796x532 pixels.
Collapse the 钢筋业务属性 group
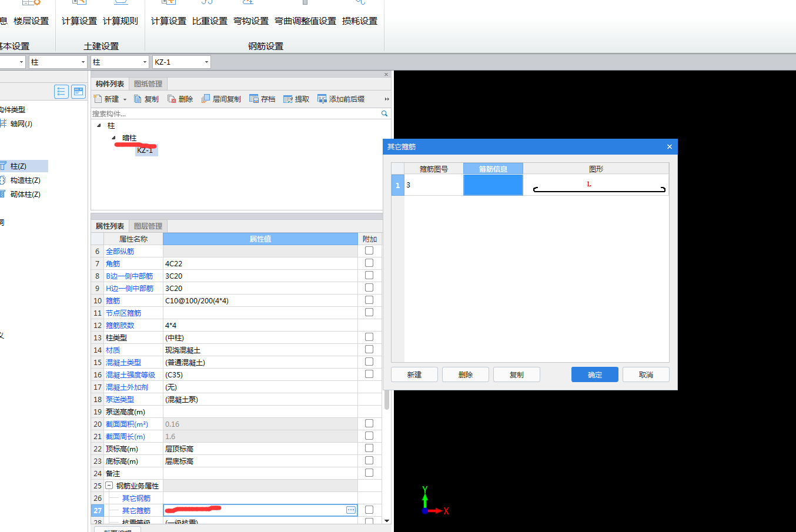point(109,486)
